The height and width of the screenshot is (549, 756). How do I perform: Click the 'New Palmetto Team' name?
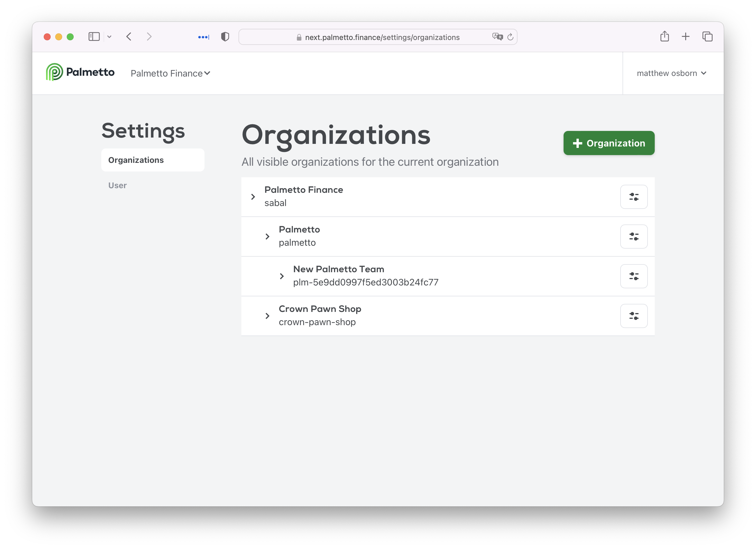pyautogui.click(x=338, y=269)
